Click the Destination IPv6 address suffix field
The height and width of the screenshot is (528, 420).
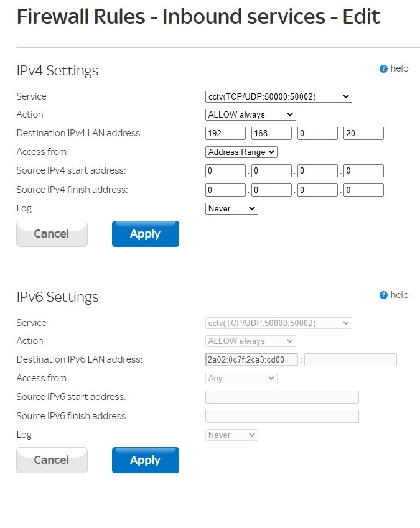tap(350, 360)
